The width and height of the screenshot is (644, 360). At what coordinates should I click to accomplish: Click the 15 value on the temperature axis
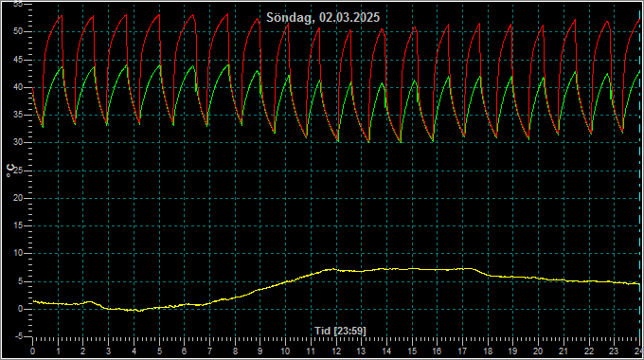18,225
